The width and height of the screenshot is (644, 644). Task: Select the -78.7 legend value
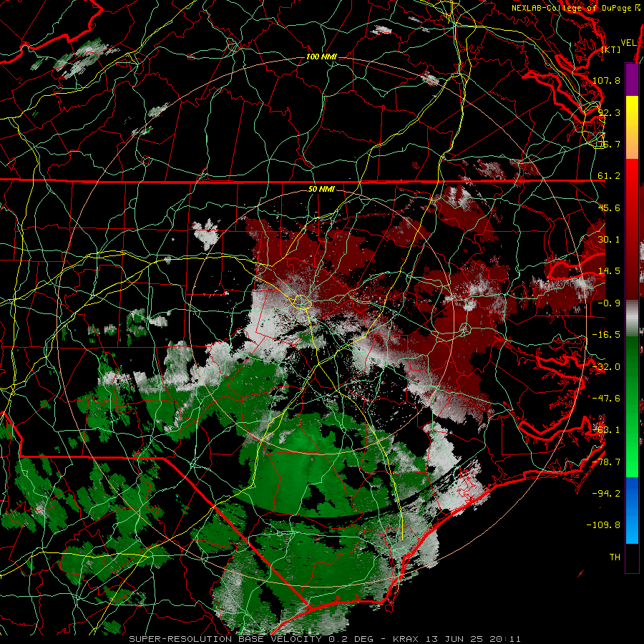606,462
